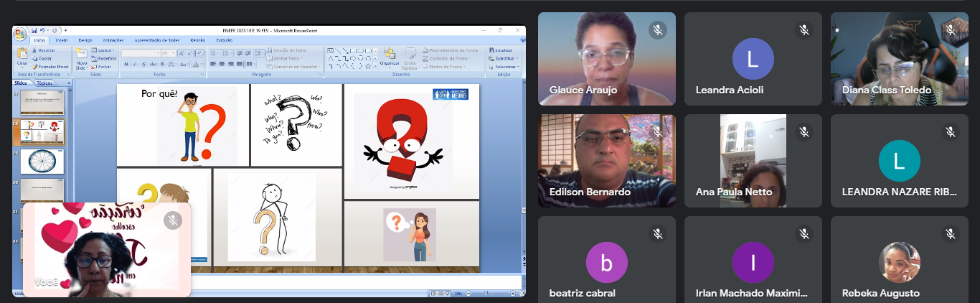The width and height of the screenshot is (980, 303).
Task: Expand the Substituir dropdown
Action: [x=505, y=58]
